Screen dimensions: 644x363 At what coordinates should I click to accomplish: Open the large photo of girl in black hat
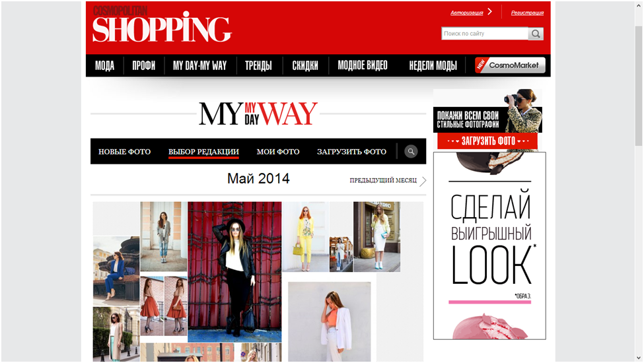click(234, 271)
